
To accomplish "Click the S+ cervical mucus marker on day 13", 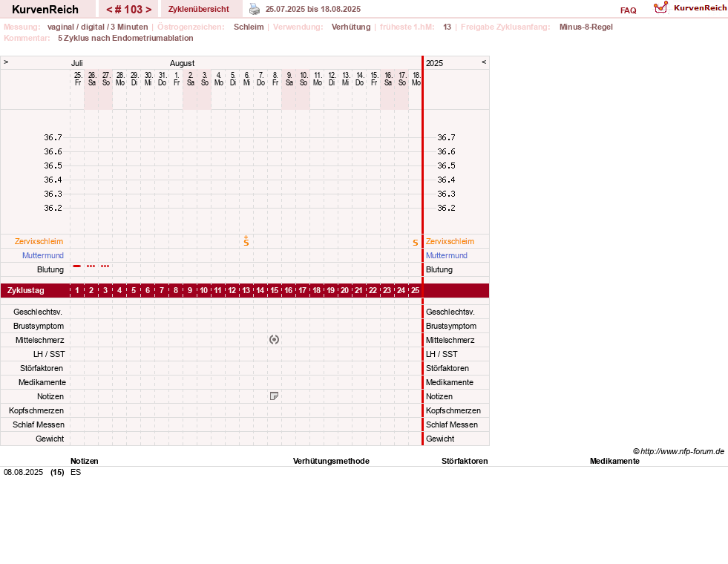I will coord(246,240).
